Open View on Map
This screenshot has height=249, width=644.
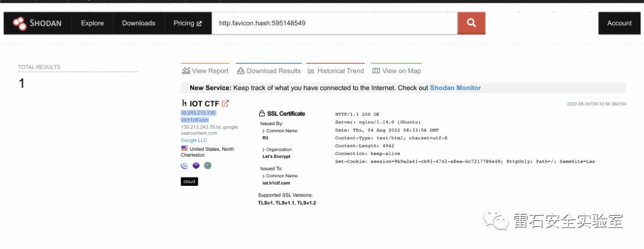(397, 71)
